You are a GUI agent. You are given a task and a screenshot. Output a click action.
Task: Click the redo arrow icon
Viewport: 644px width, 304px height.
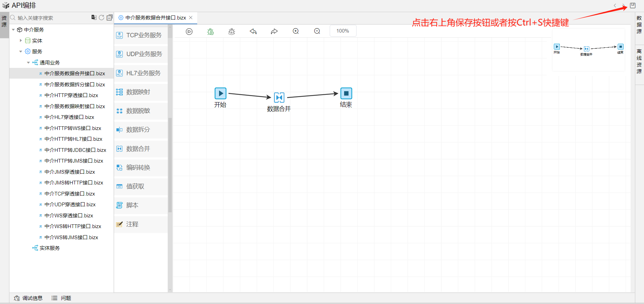point(274,31)
